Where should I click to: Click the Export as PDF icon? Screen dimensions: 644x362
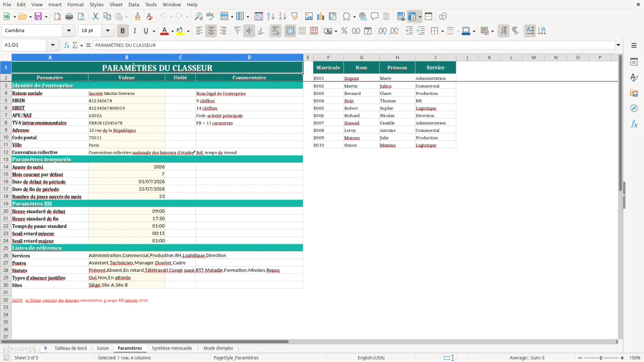[x=57, y=17]
